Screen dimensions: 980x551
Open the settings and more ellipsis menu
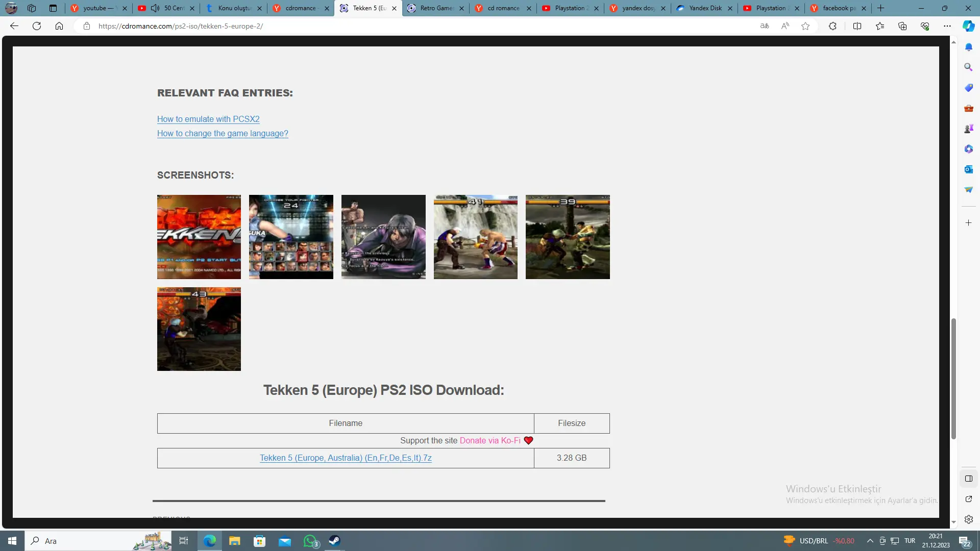tap(947, 26)
